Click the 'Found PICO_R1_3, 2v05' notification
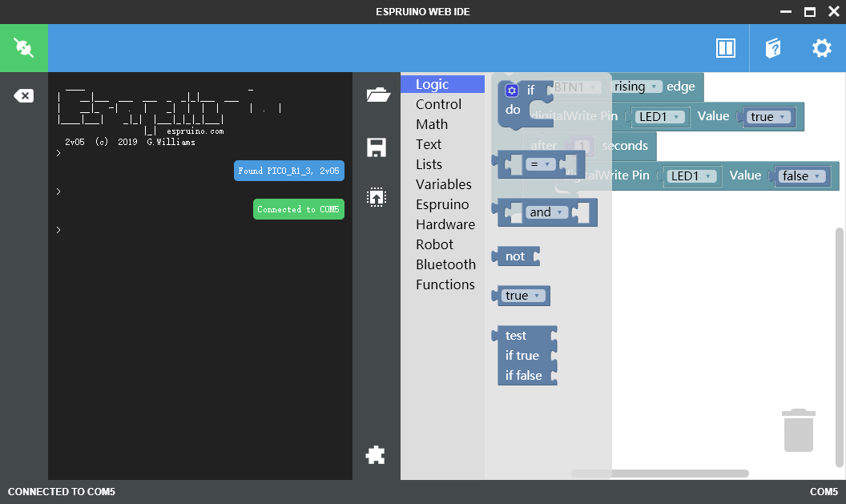Image resolution: width=846 pixels, height=504 pixels. coord(288,170)
